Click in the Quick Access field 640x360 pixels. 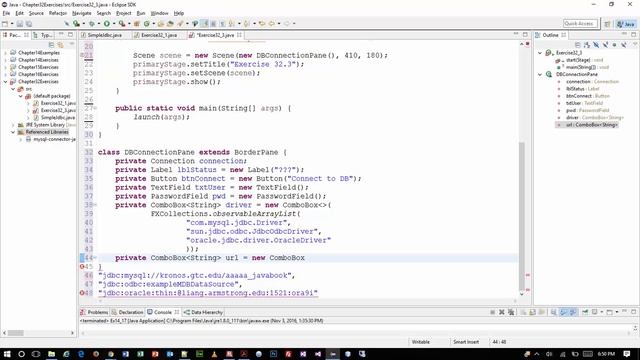(580, 24)
